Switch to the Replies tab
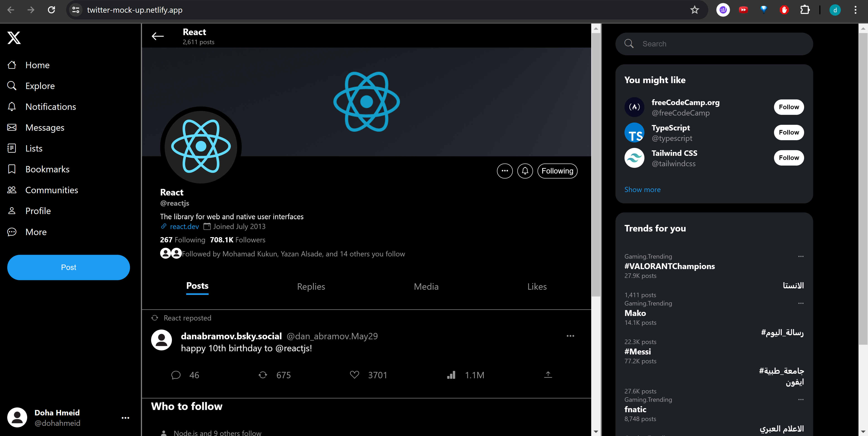 tap(311, 286)
